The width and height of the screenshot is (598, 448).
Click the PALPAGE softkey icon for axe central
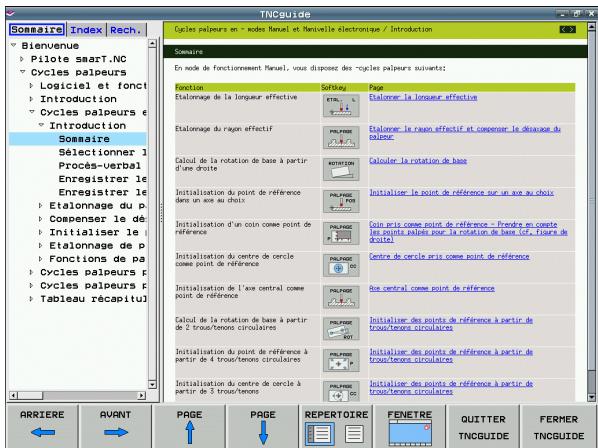click(341, 297)
